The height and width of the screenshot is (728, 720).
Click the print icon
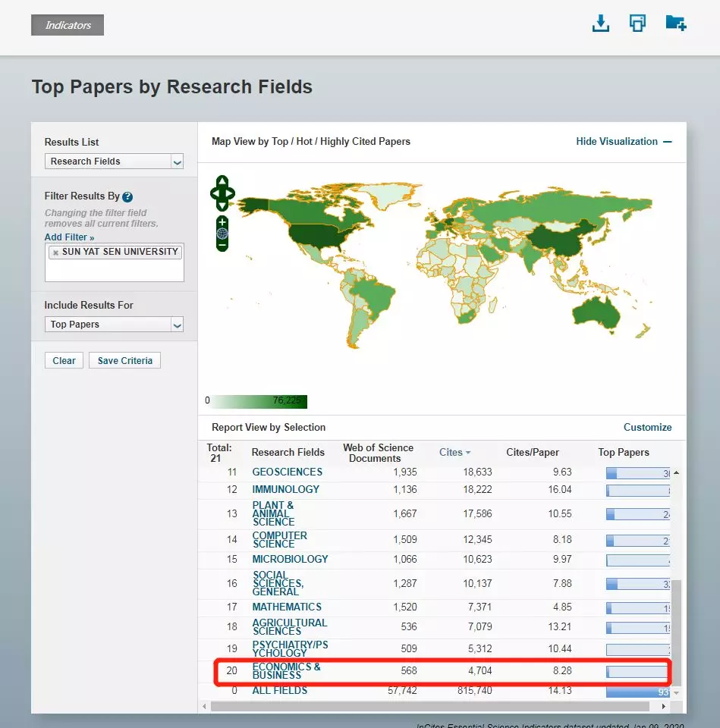[x=637, y=24]
